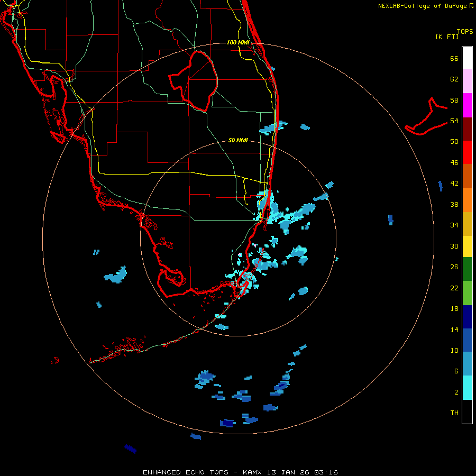Click the "6" legend value

pyautogui.click(x=456, y=371)
